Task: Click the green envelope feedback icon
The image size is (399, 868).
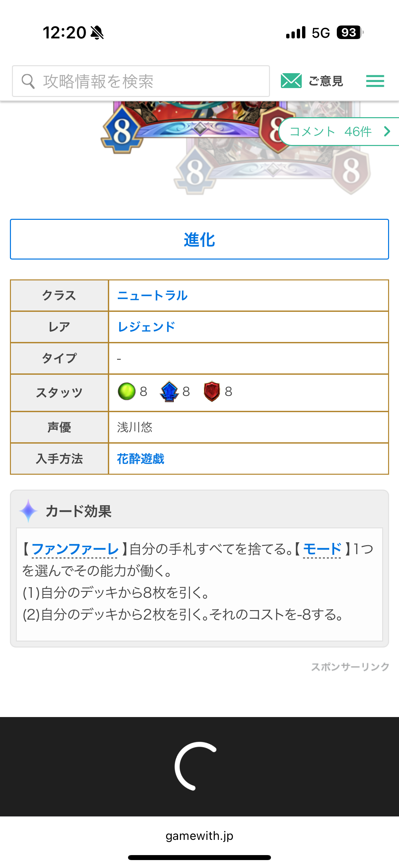Action: click(x=291, y=81)
